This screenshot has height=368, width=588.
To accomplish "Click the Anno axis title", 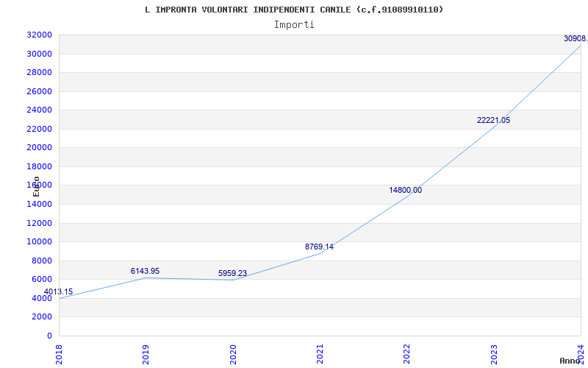I will [x=570, y=361].
